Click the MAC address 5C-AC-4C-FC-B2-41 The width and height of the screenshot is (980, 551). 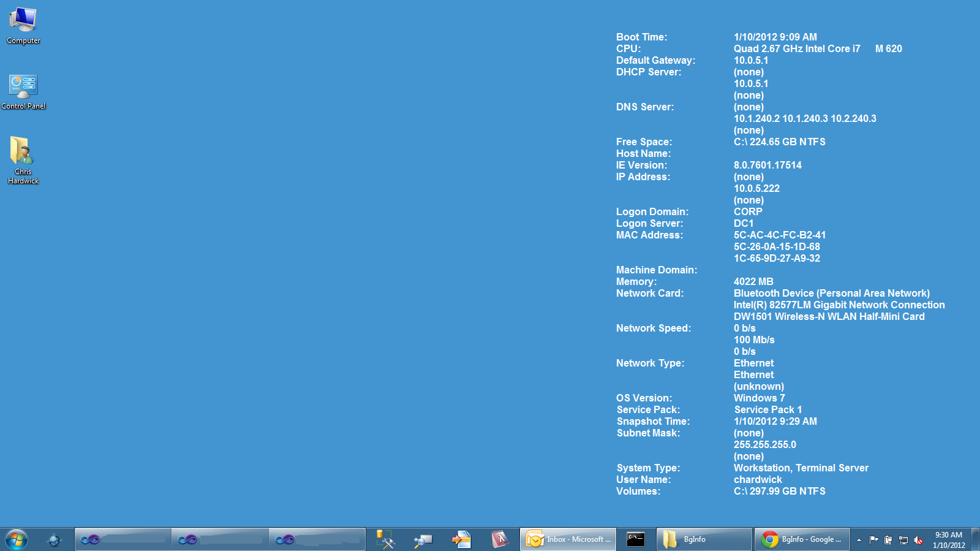(780, 235)
